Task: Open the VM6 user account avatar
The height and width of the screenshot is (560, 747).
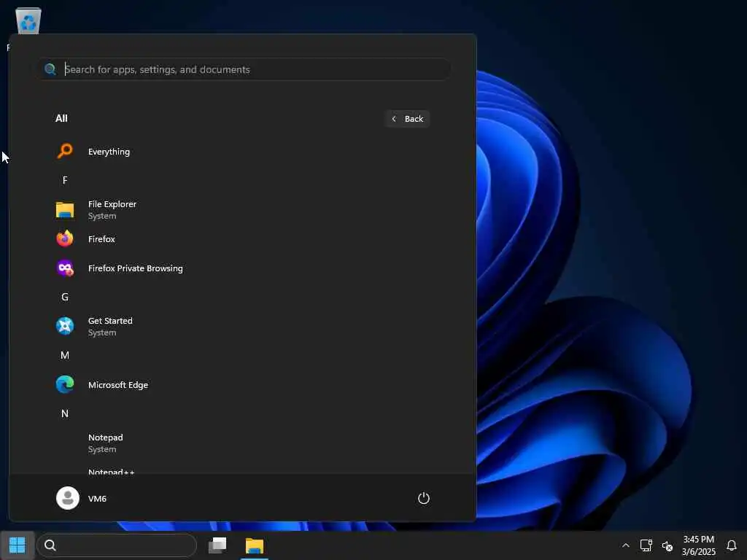Action: [68, 498]
